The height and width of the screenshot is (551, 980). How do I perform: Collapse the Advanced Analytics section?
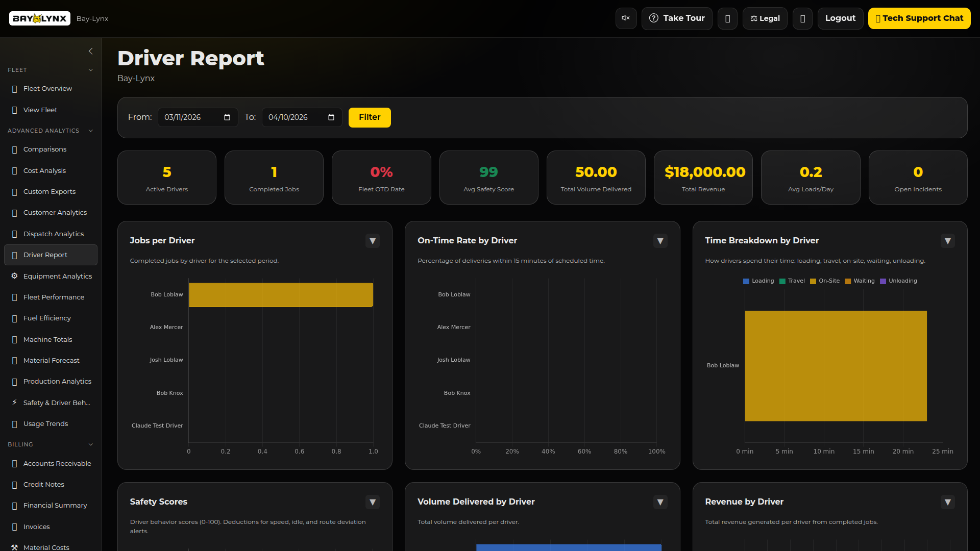click(x=91, y=131)
